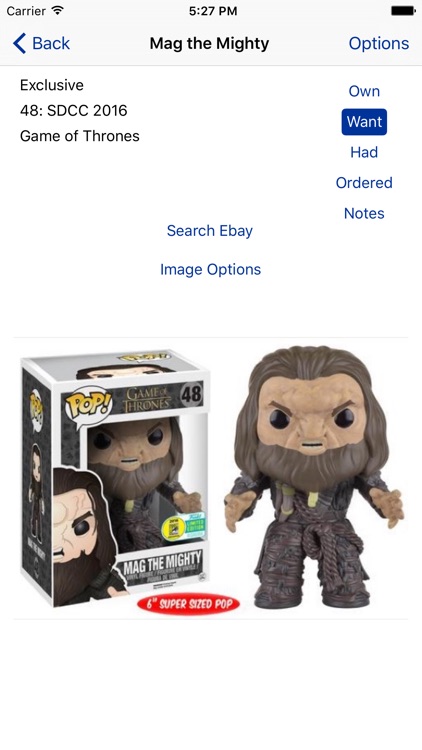Tap the red 6" Super Sized Pop label
Screen dimensions: 422x750
[188, 604]
